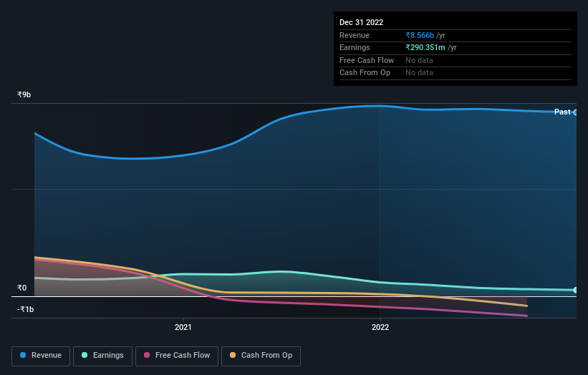The image size is (588, 375).
Task: Click the Cash From Op No data value
Action: [x=419, y=73]
